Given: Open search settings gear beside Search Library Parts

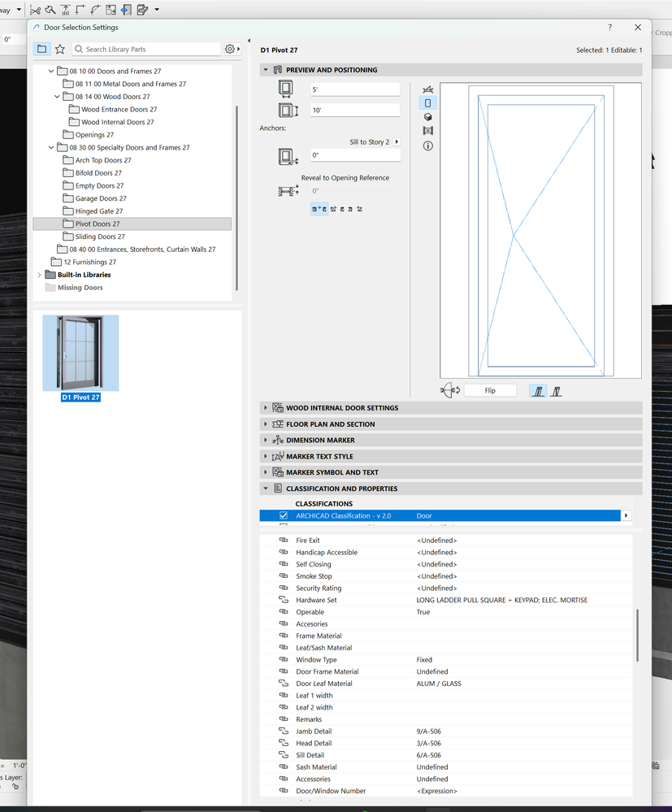Looking at the screenshot, I should (x=228, y=49).
